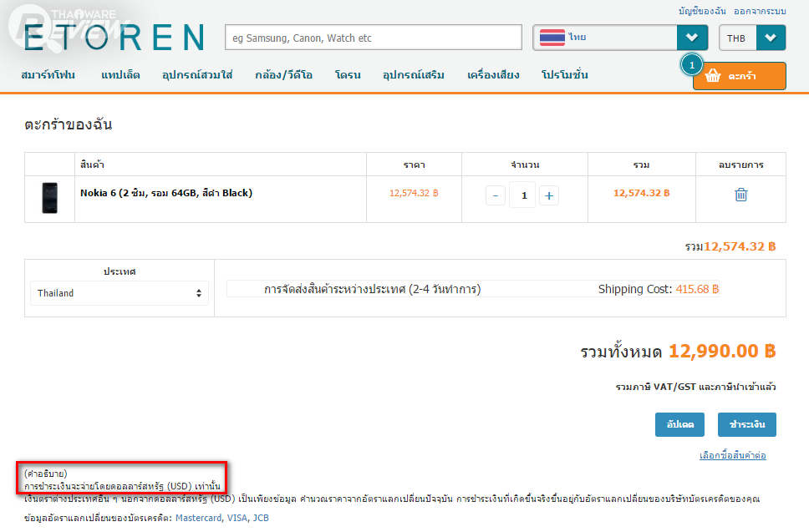
Task: Open the สมาร์ทโฟน menu
Action: [48, 75]
